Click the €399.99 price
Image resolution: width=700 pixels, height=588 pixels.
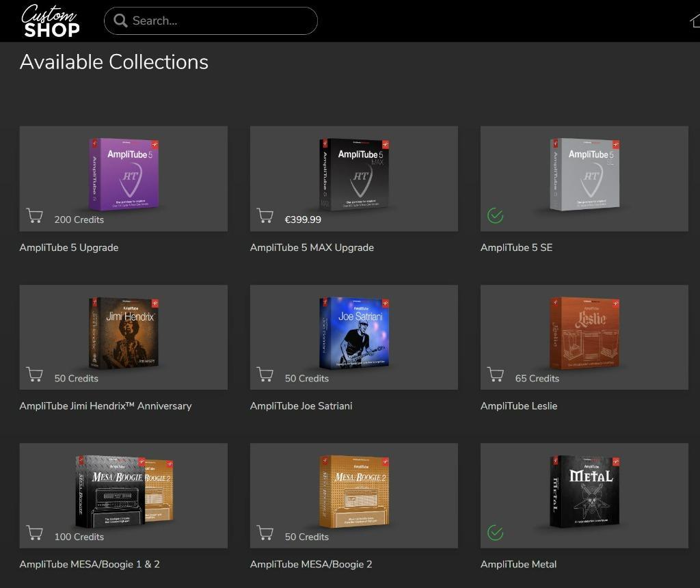pos(303,219)
